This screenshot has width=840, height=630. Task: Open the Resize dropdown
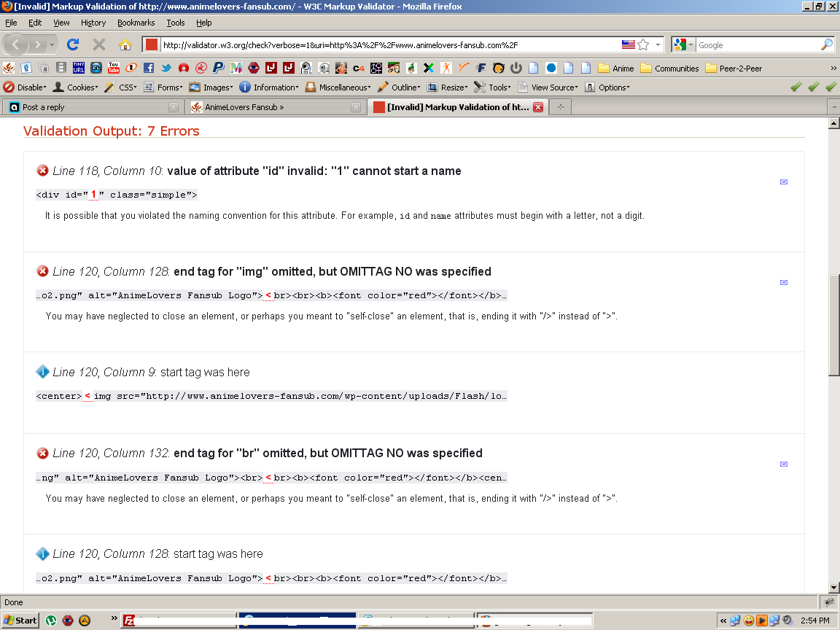click(x=447, y=87)
